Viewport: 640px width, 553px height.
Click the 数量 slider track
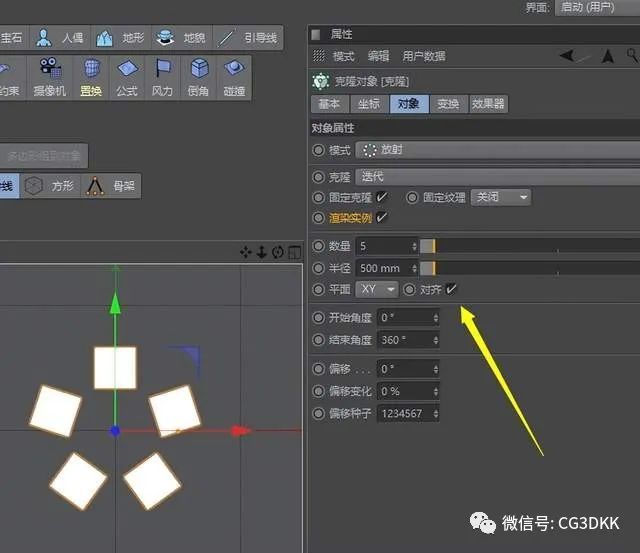530,246
